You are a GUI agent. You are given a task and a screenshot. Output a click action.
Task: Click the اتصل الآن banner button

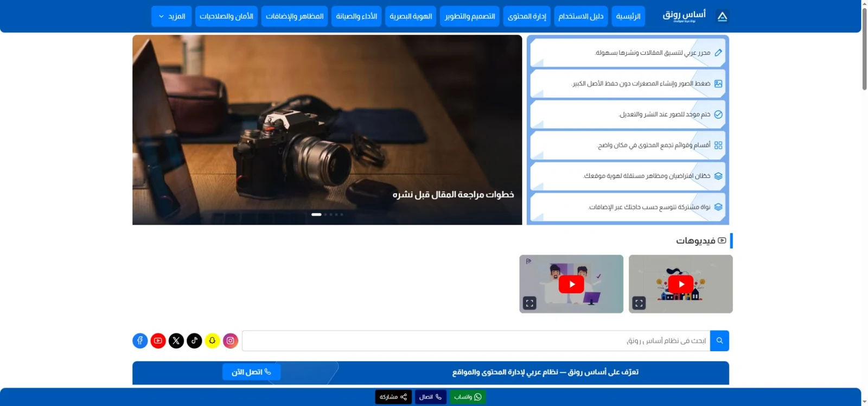251,372
